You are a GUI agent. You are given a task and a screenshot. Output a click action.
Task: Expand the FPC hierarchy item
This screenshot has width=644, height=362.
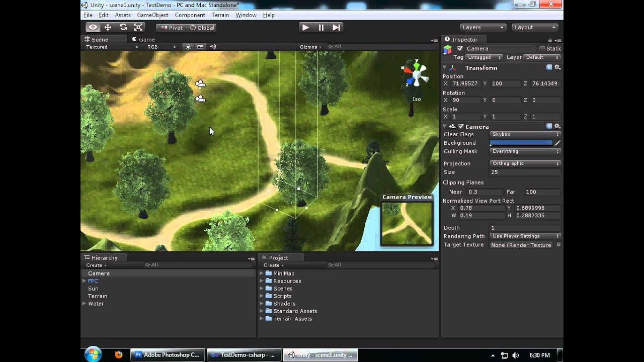84,281
